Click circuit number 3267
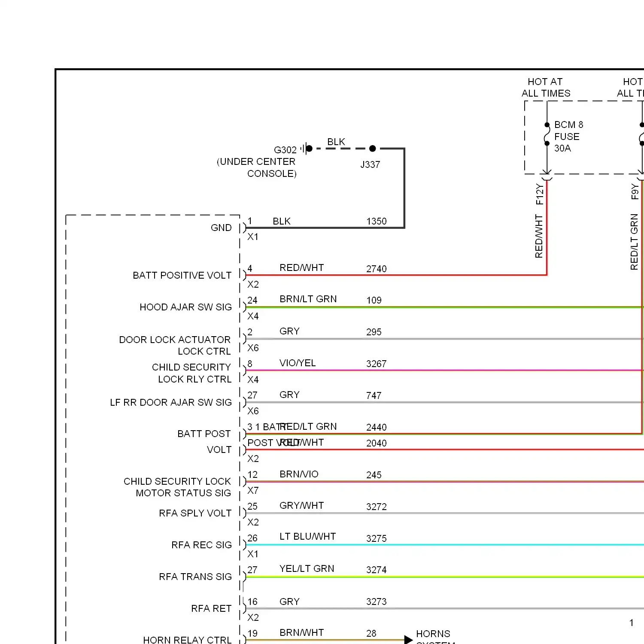The height and width of the screenshot is (644, 644). (x=377, y=364)
